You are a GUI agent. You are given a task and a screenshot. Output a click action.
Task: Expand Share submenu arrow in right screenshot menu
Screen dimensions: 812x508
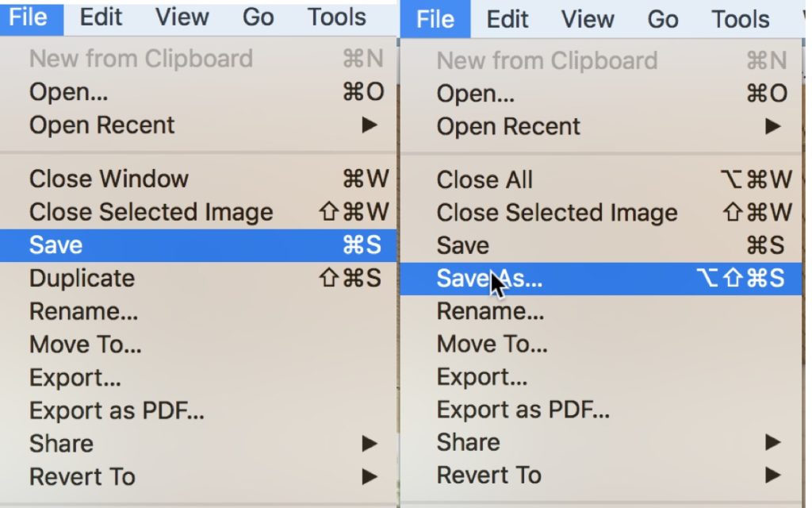pos(773,442)
